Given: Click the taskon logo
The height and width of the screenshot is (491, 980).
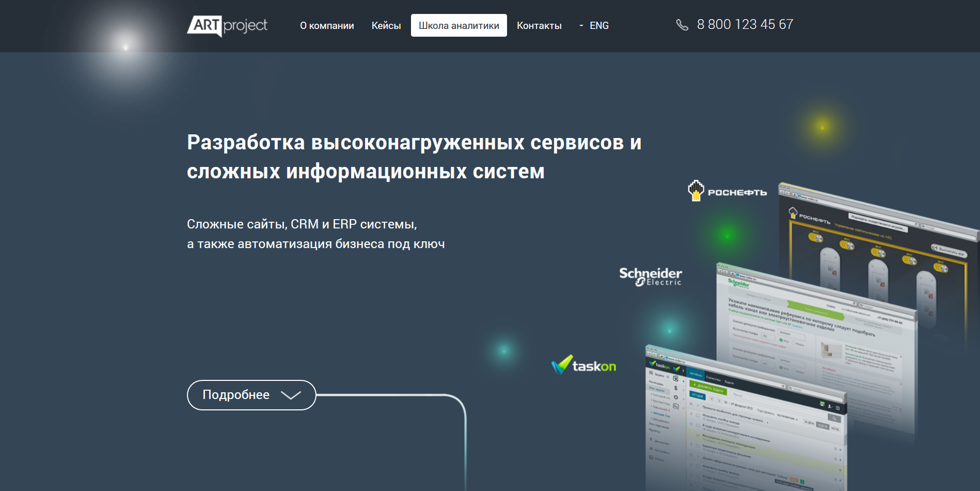Looking at the screenshot, I should pos(584,365).
